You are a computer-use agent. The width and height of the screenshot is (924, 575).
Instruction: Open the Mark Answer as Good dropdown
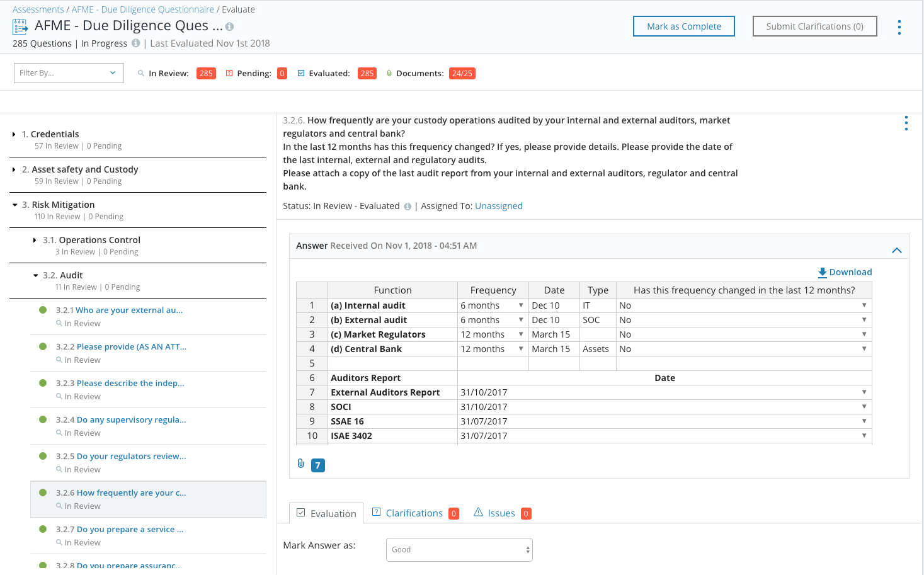point(459,550)
